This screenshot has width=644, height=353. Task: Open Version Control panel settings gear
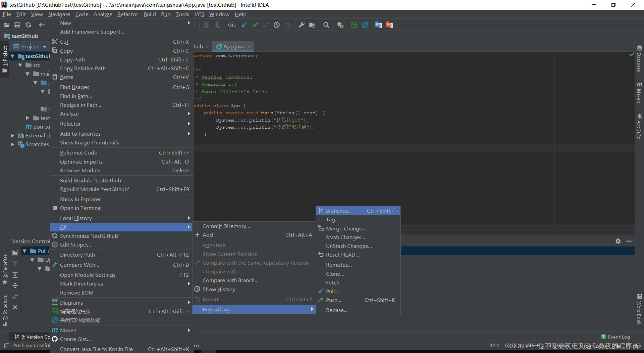[618, 241]
